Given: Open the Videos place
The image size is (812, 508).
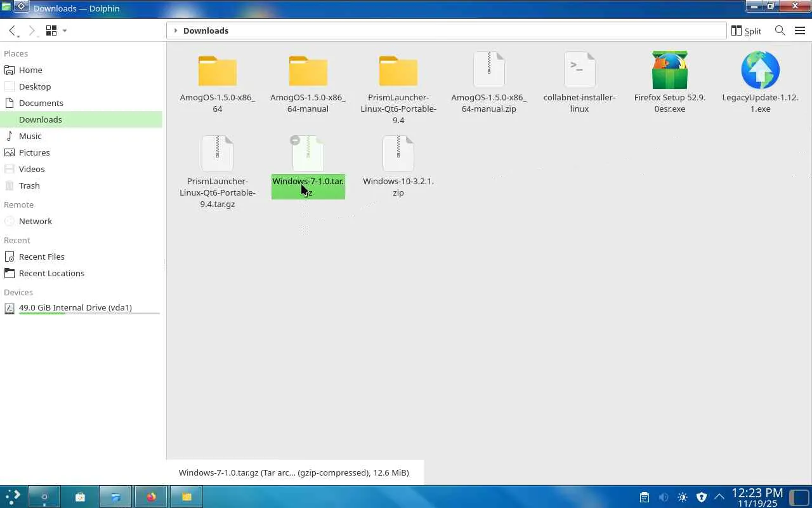Looking at the screenshot, I should coord(81,169).
